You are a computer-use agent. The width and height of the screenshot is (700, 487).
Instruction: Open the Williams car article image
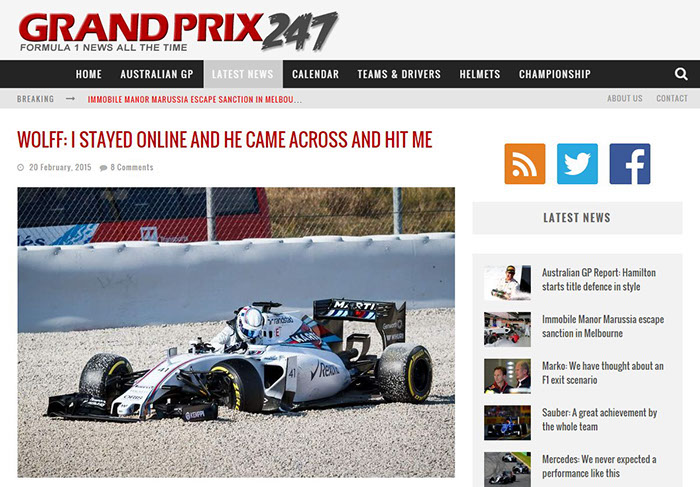point(236,333)
